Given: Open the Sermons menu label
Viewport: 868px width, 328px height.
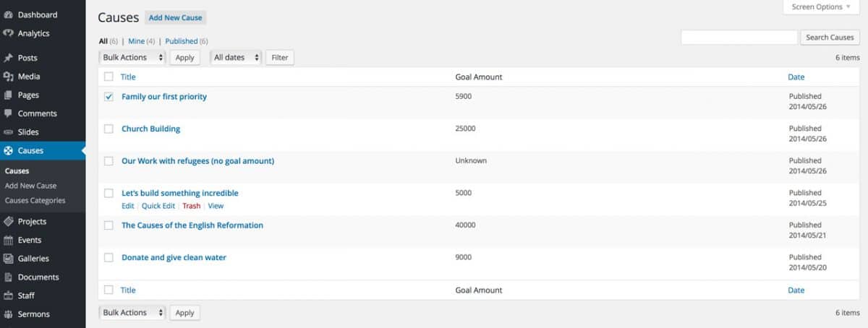Looking at the screenshot, I should [x=33, y=314].
